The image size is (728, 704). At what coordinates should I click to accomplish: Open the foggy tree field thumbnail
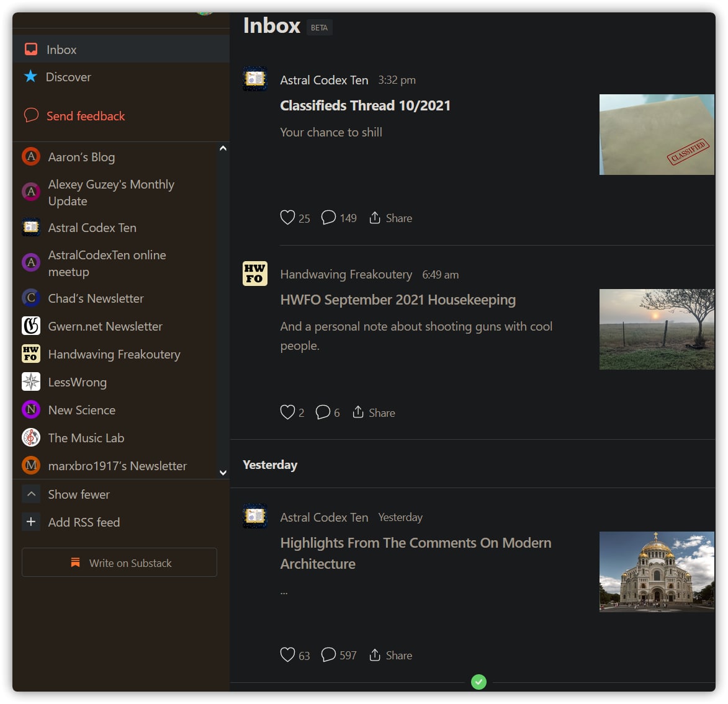pos(657,329)
